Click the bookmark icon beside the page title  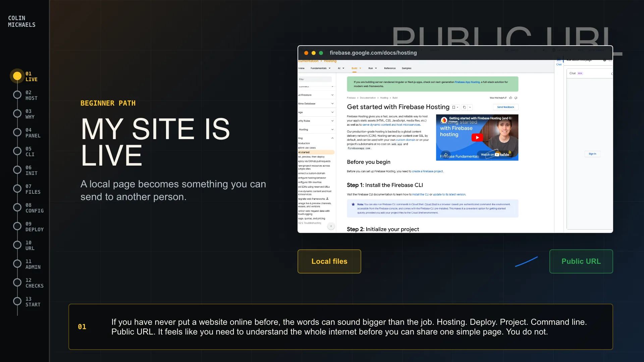(x=454, y=108)
